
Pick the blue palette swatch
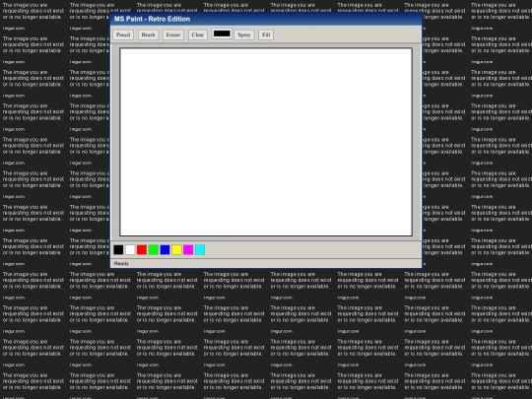pos(165,249)
